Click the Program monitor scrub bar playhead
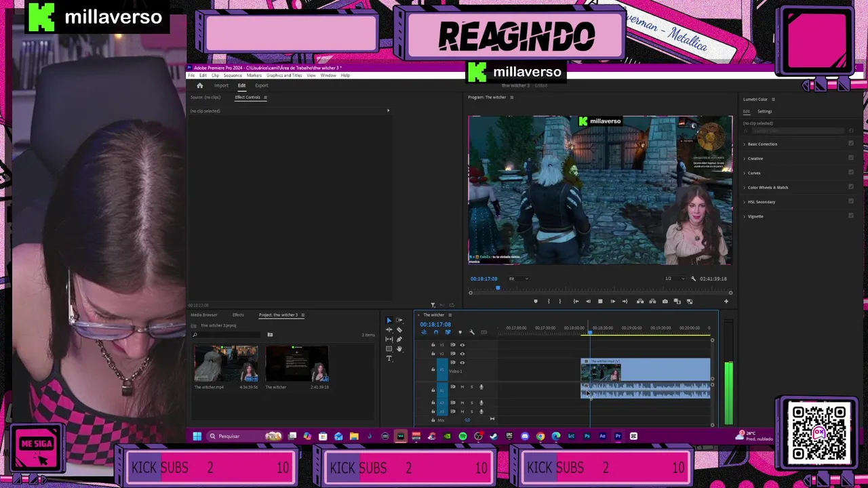The width and height of the screenshot is (868, 488). click(x=498, y=288)
